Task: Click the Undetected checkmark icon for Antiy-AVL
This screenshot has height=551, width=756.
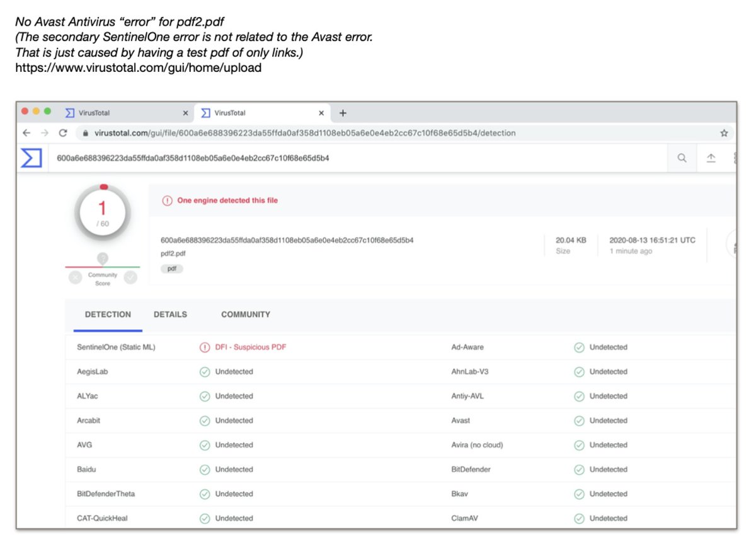Action: click(579, 396)
